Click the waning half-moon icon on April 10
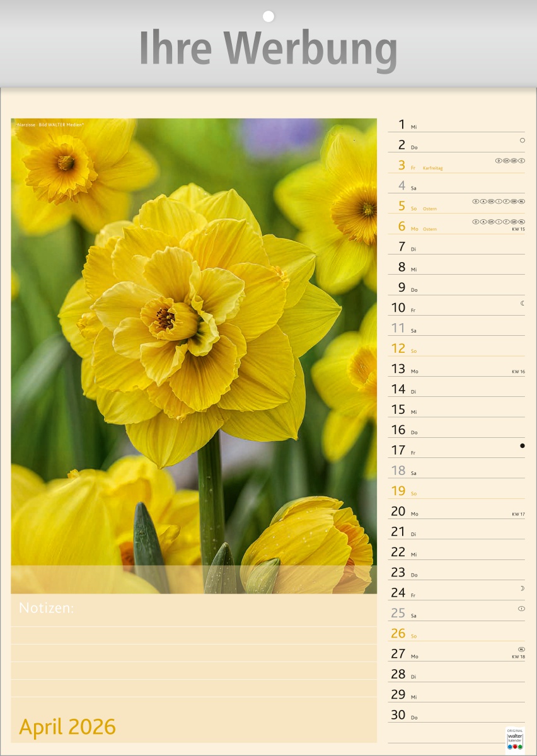The height and width of the screenshot is (756, 537). pyautogui.click(x=522, y=303)
